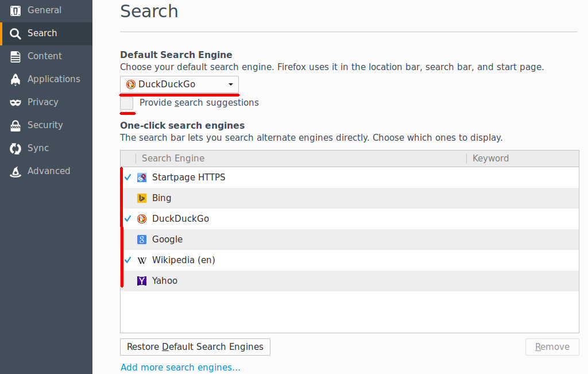Uncheck Wikipedia (en) one-click engine
The image size is (588, 374).
tap(128, 260)
